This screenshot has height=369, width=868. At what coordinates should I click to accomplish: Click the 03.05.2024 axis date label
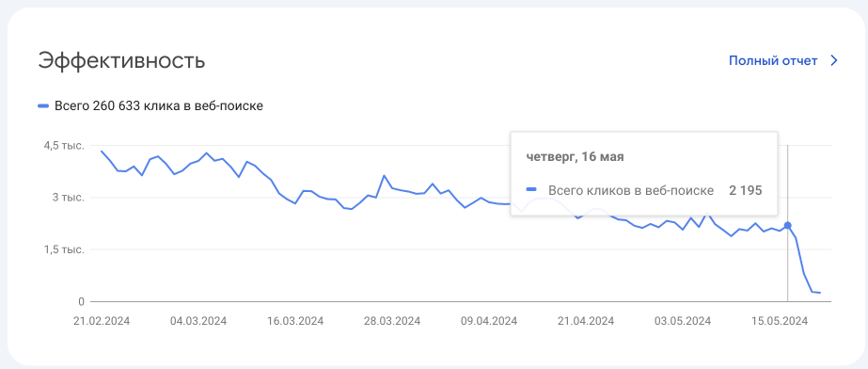683,321
